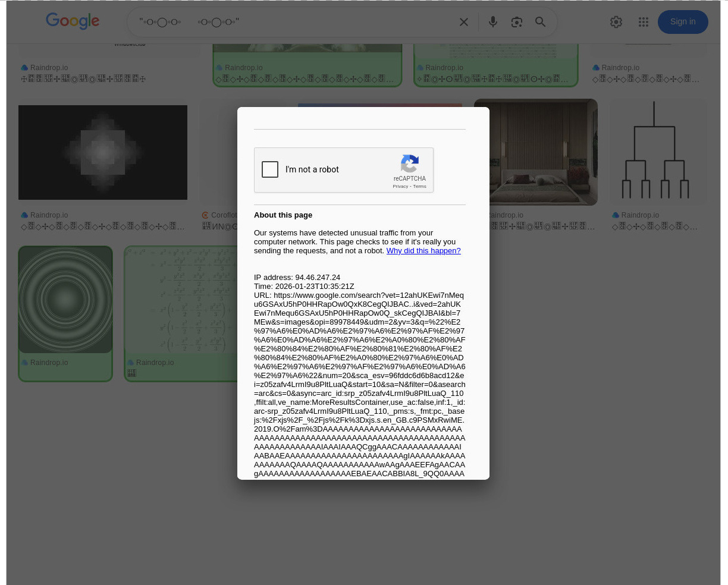This screenshot has width=728, height=585.
Task: Click the Google logo
Action: 73,21
